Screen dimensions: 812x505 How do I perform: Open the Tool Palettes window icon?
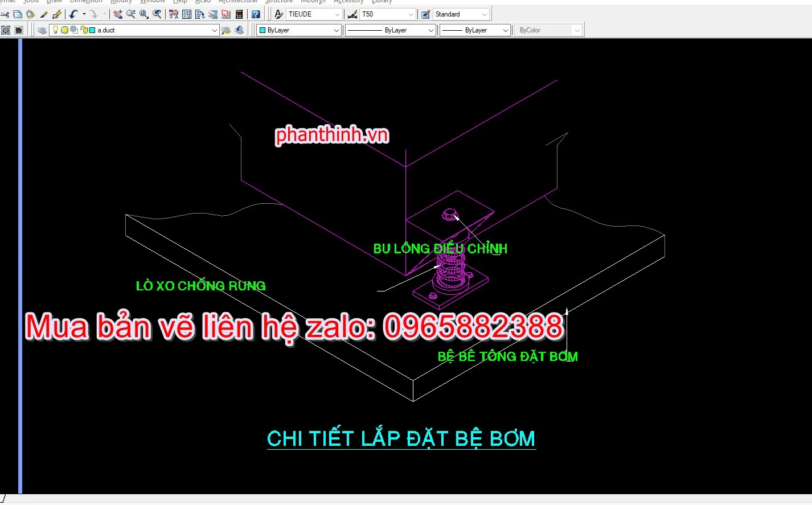(x=200, y=14)
